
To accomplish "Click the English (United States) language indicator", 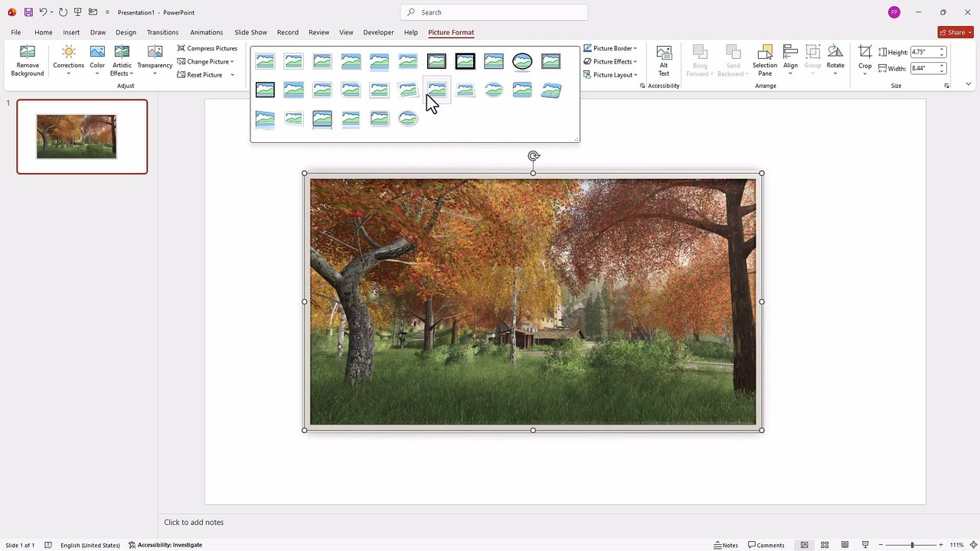I will [90, 545].
